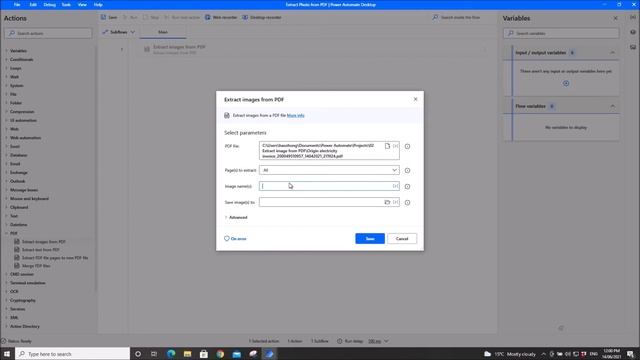Select the Main subflow tab

pyautogui.click(x=163, y=32)
